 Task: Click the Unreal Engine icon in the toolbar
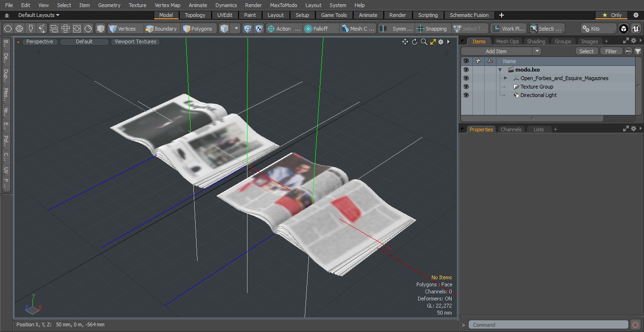pos(636,29)
